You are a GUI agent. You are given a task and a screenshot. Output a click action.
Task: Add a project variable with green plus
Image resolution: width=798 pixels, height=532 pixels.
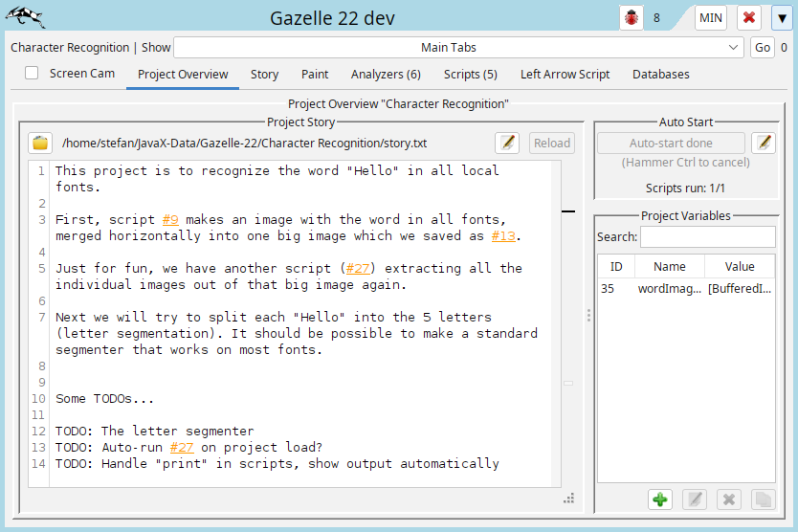pyautogui.click(x=659, y=499)
